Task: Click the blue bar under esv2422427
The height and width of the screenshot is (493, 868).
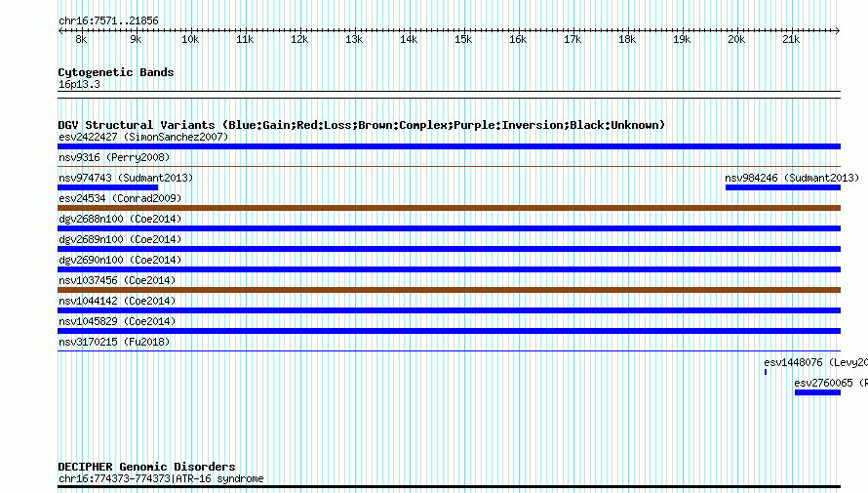Action: 449,146
